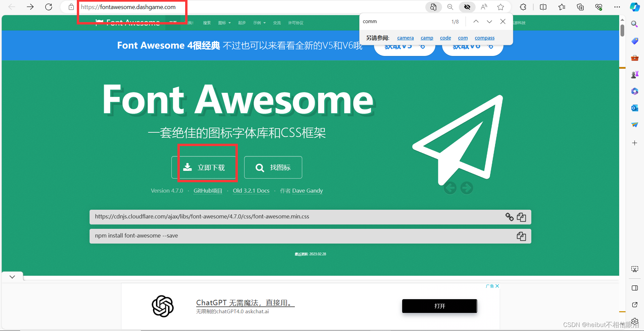Screen dimensions: 644x331
Task: Show previous icon with left arrow circle
Action: tap(450, 188)
